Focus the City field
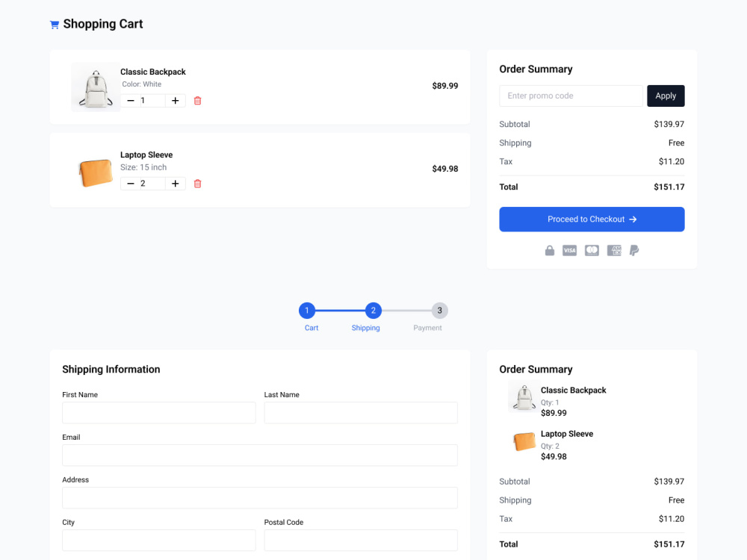 coord(158,540)
